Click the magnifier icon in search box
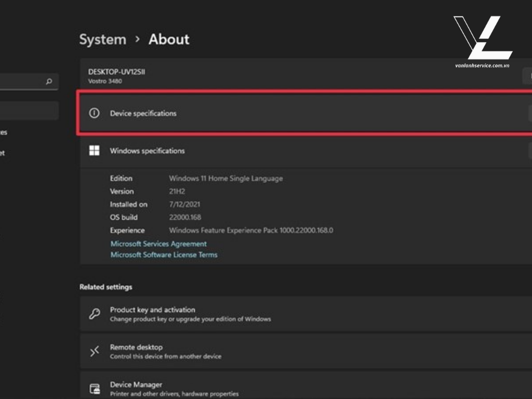This screenshot has height=399, width=532. (x=49, y=82)
